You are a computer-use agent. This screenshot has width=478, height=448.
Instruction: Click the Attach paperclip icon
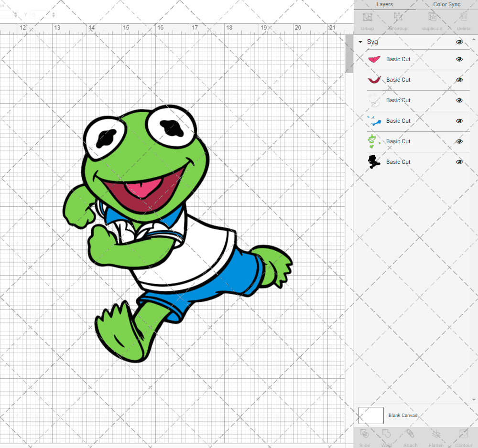(x=410, y=434)
